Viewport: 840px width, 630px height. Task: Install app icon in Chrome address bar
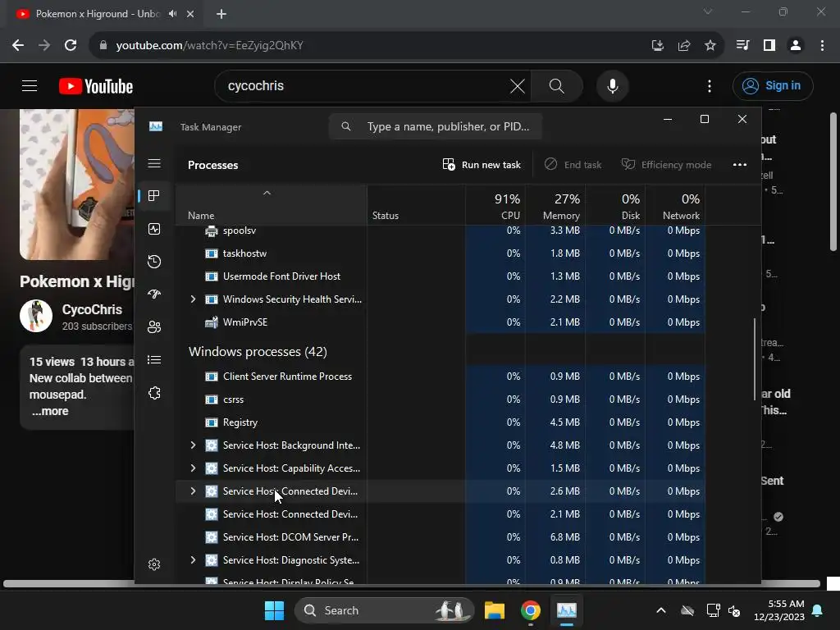pos(658,46)
